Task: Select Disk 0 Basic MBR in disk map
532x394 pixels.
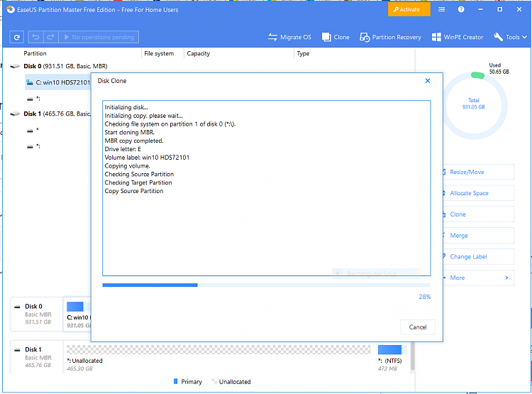Action: [36, 314]
